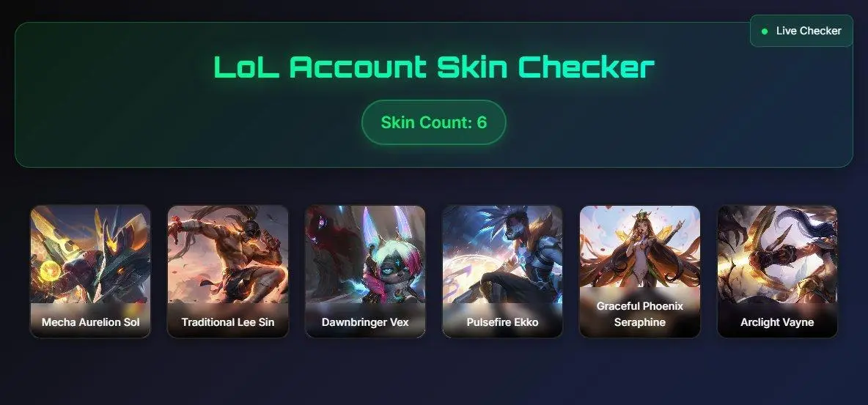Image resolution: width=868 pixels, height=405 pixels.
Task: Open the Mecha Aurelion Sol splash artwork
Action: (x=90, y=255)
